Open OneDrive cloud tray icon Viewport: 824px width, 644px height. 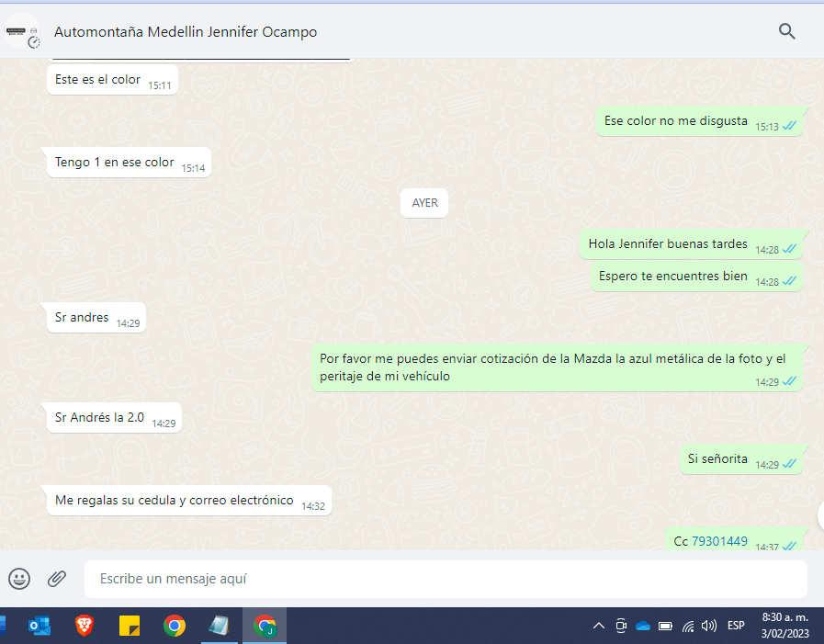pyautogui.click(x=643, y=626)
